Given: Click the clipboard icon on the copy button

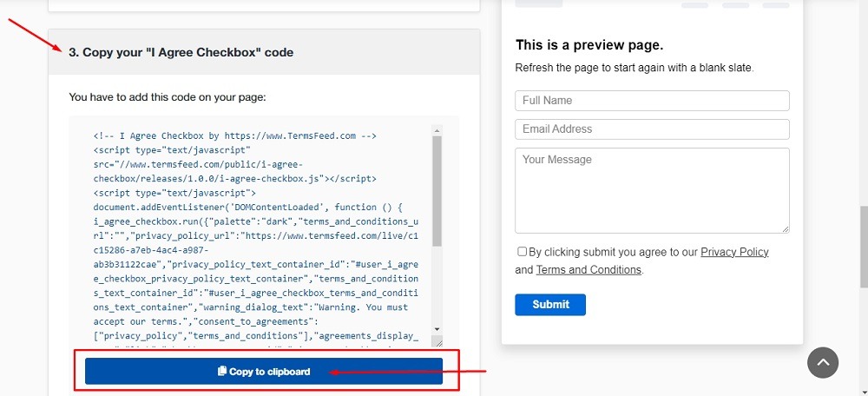Looking at the screenshot, I should click(x=222, y=371).
